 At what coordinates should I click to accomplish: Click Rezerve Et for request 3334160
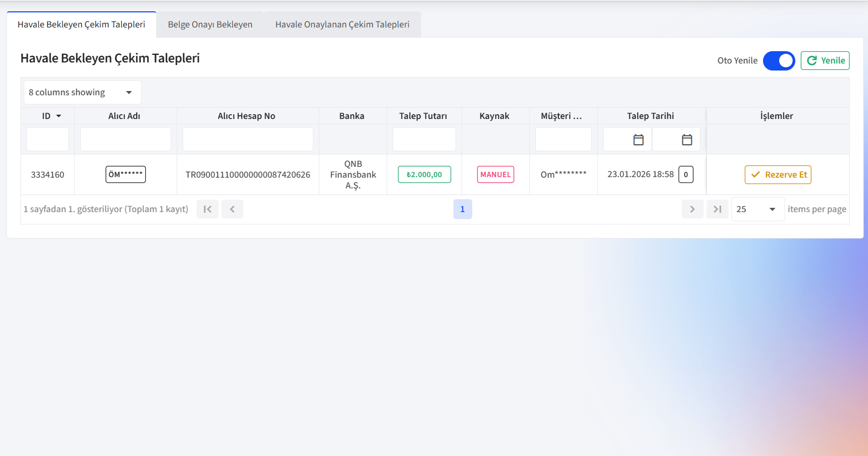point(778,174)
